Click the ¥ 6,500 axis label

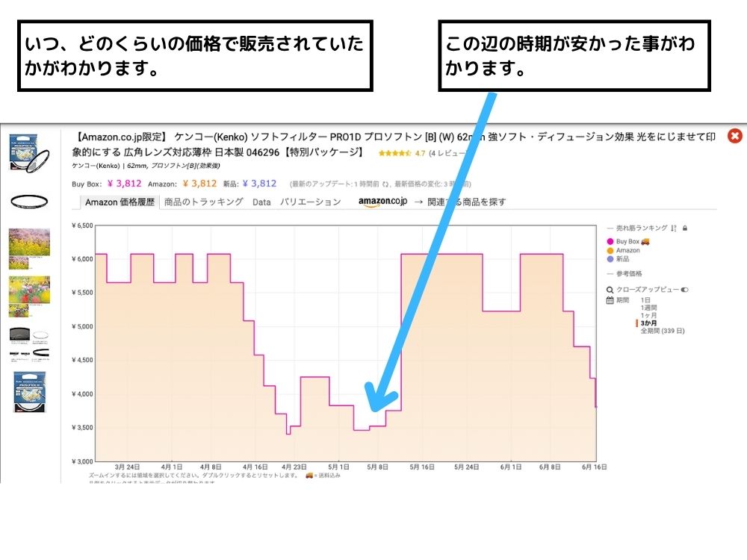(x=82, y=225)
